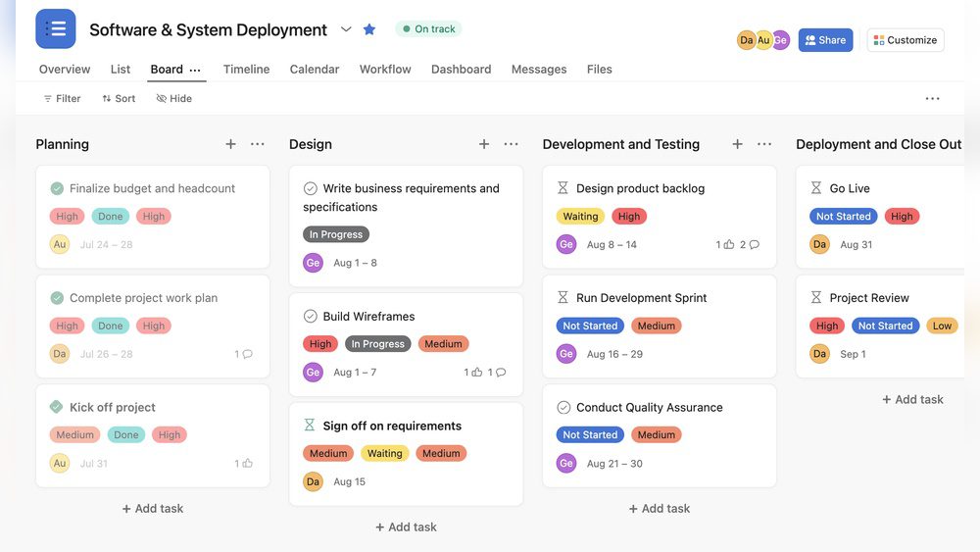Click the Share button
The width and height of the screenshot is (980, 552).
pos(825,40)
